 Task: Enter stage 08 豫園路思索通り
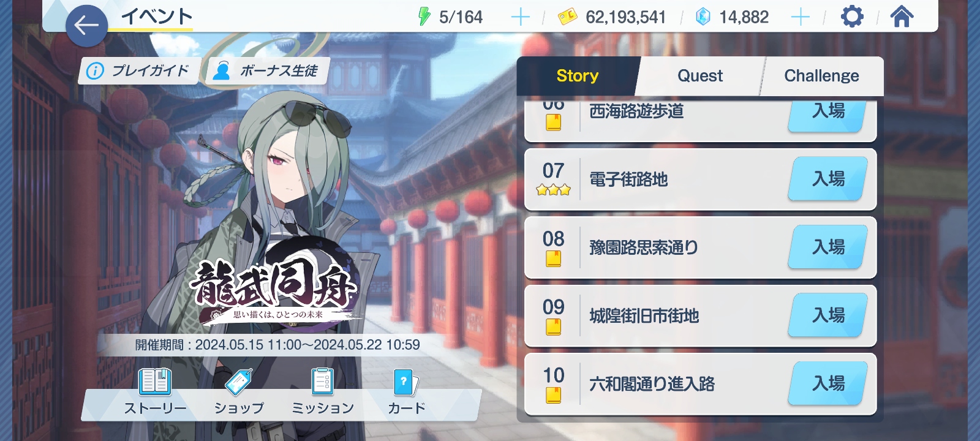click(x=828, y=247)
